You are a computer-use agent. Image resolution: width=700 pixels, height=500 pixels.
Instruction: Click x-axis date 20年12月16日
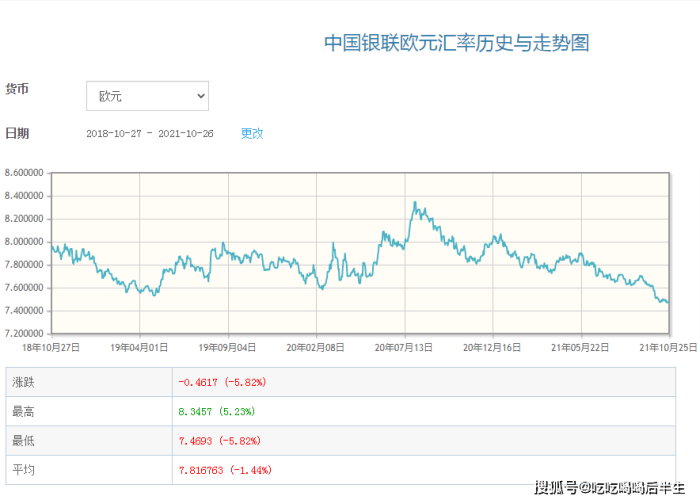(x=492, y=347)
